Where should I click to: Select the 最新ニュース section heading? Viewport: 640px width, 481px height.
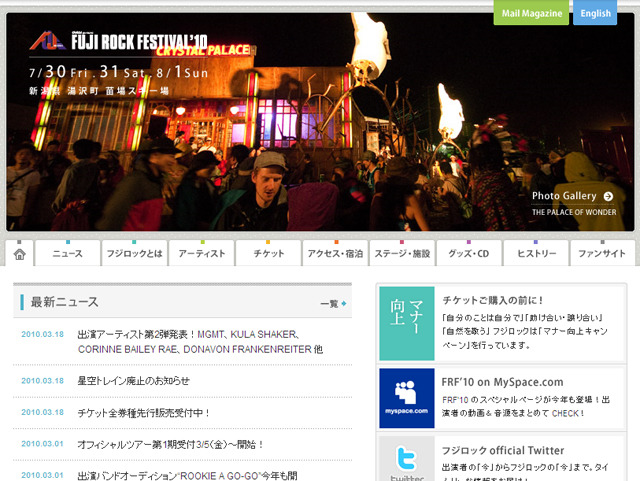point(64,302)
